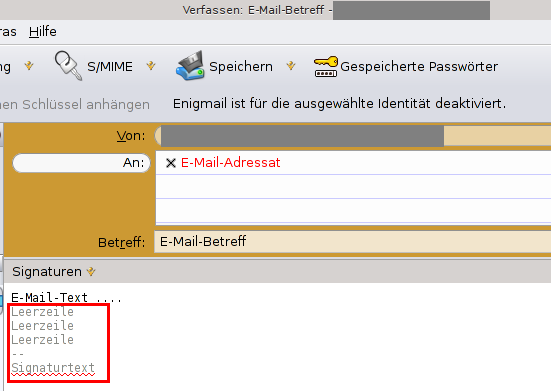Click the Speichern button label
The height and width of the screenshot is (391, 551).
pos(241,66)
